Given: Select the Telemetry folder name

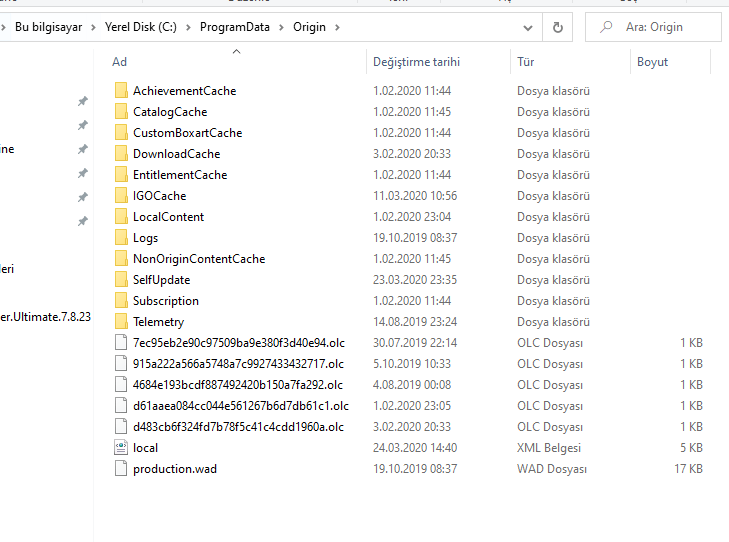Looking at the screenshot, I should 159,322.
